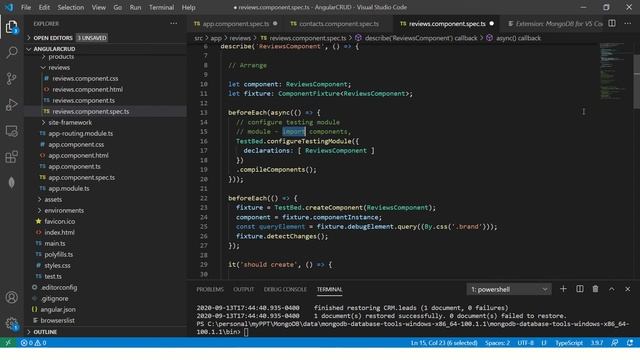Maximize the terminal panel size
The width and height of the screenshot is (640, 360).
[x=611, y=289]
